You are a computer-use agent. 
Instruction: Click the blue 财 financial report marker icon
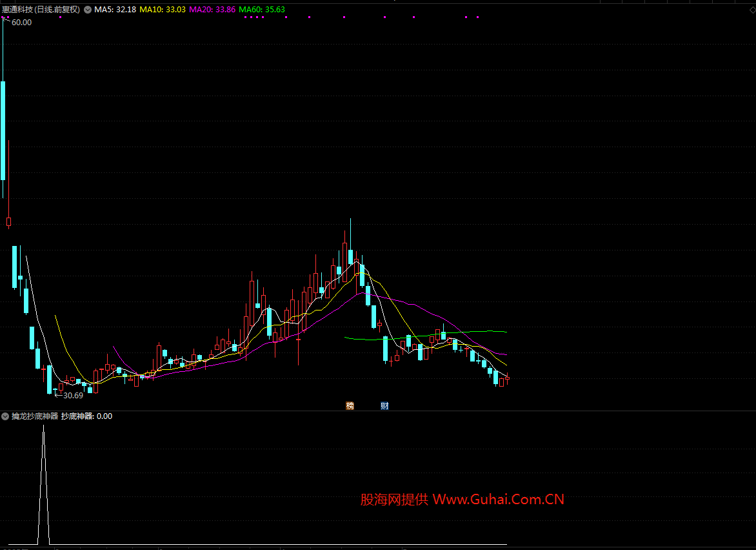pos(384,406)
